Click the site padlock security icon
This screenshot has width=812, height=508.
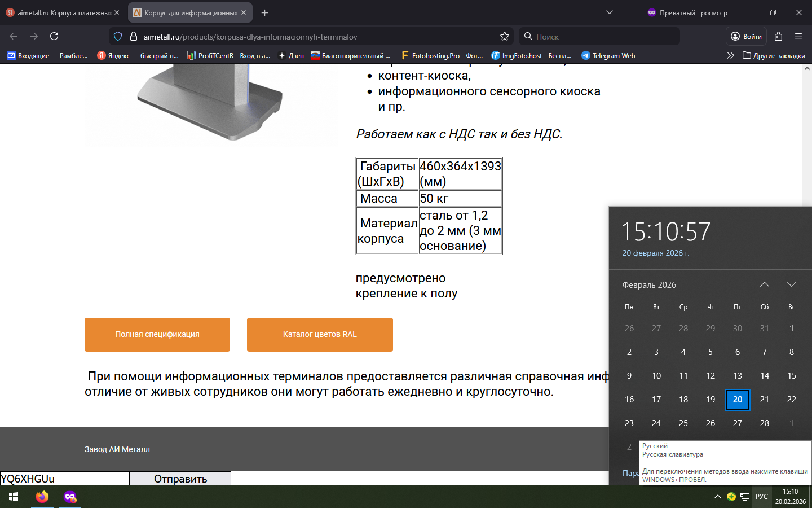134,36
